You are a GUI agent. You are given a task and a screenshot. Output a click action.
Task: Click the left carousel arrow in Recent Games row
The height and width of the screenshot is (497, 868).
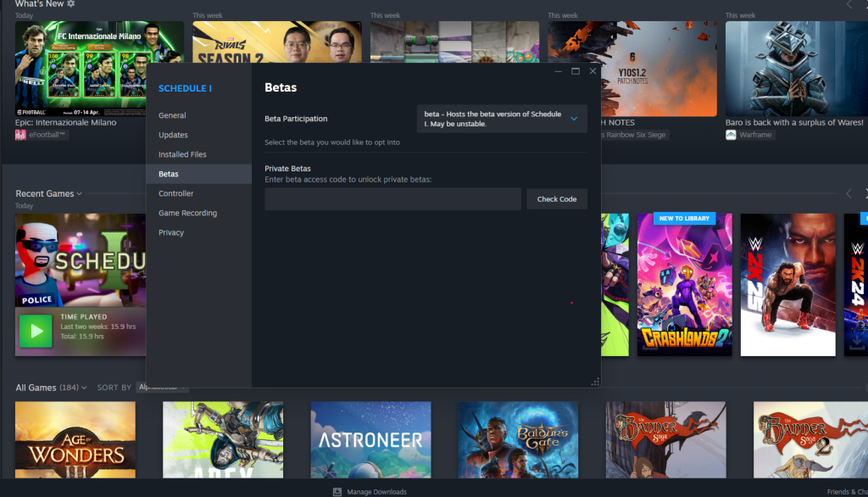click(848, 193)
